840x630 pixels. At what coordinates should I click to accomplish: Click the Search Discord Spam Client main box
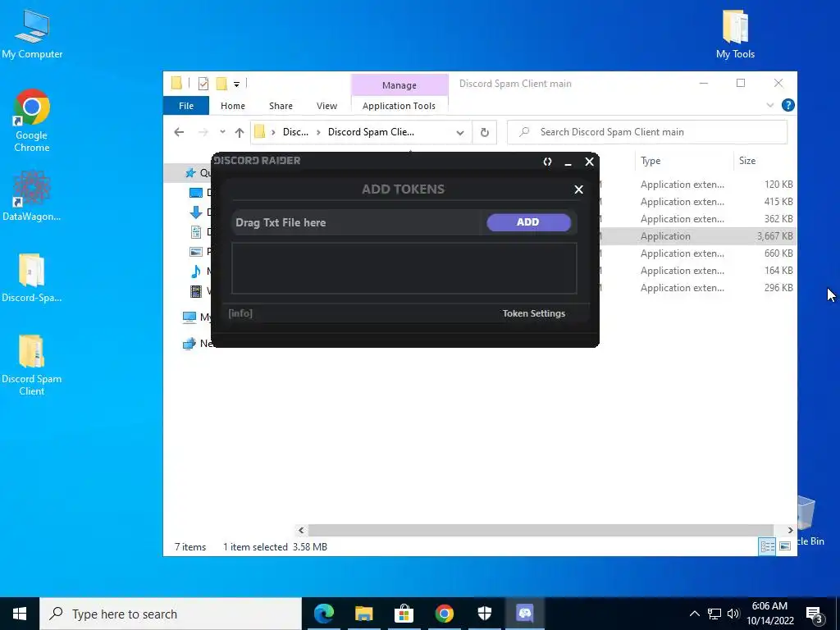pos(647,132)
